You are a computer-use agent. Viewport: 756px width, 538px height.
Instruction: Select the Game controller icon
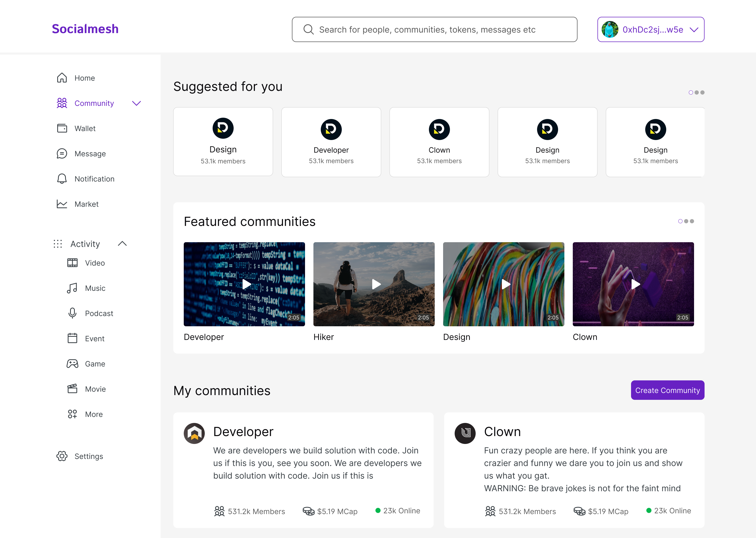point(72,364)
